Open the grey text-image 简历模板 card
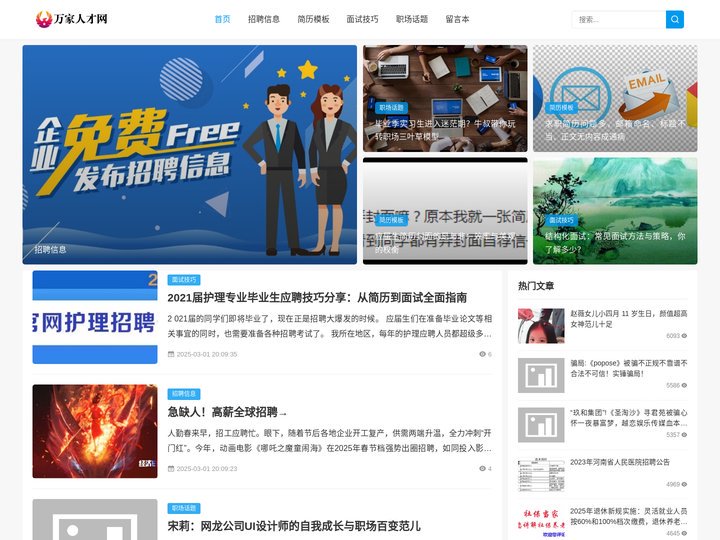720x540 pixels. 445,211
